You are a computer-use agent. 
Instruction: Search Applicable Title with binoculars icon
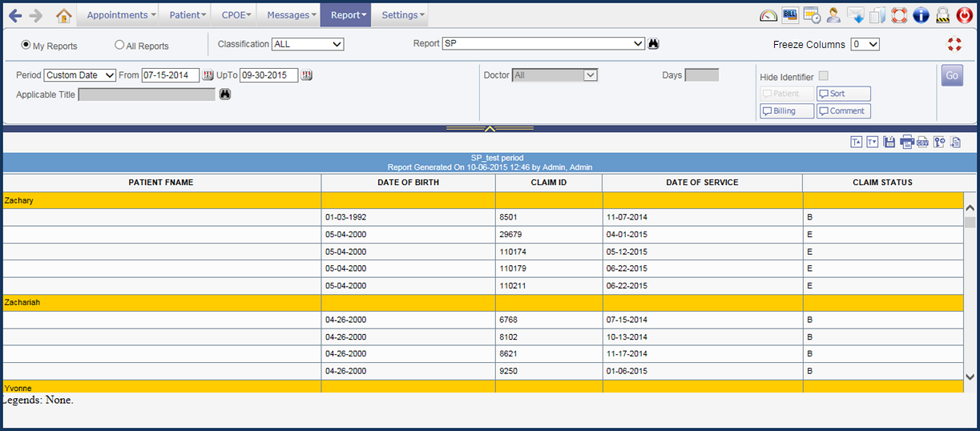(224, 95)
